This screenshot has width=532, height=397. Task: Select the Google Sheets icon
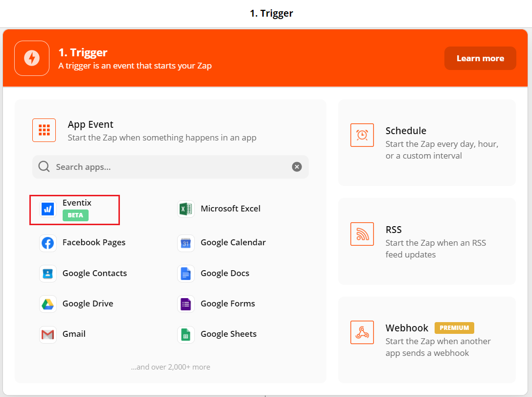click(186, 334)
